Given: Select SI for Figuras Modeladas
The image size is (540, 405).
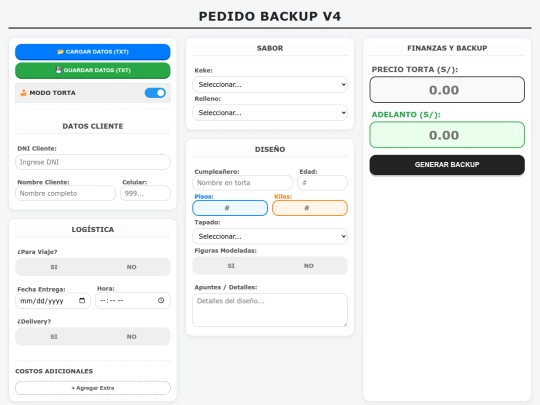Looking at the screenshot, I should click(231, 266).
